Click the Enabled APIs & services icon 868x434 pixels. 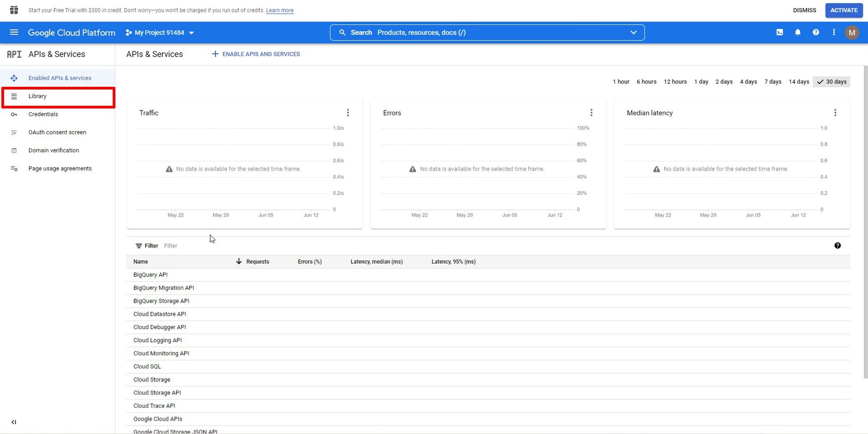pyautogui.click(x=14, y=78)
